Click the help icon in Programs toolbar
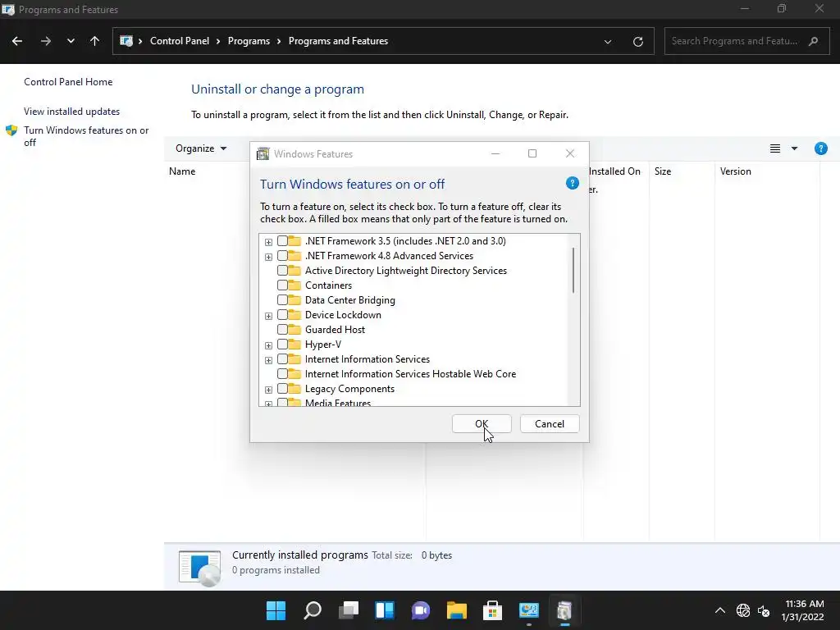Image resolution: width=840 pixels, height=630 pixels. click(820, 148)
